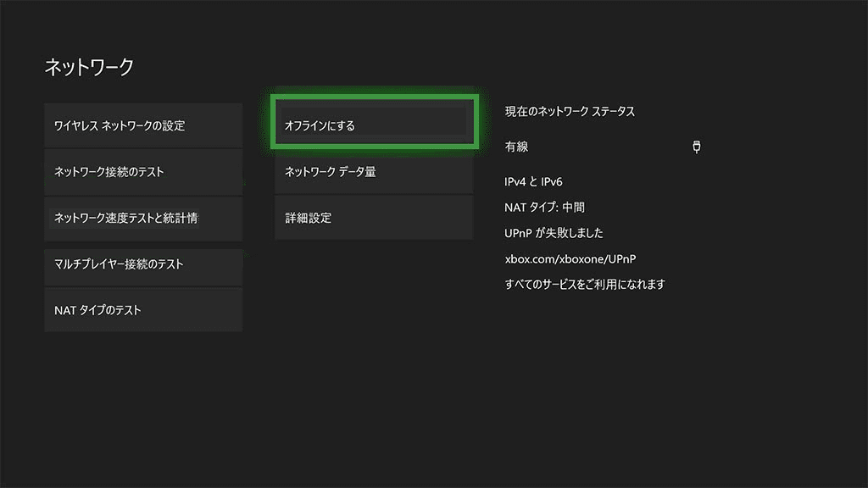This screenshot has height=488, width=868.
Task: Select ネットワーク速度テストと統計情報
Action: click(x=143, y=218)
